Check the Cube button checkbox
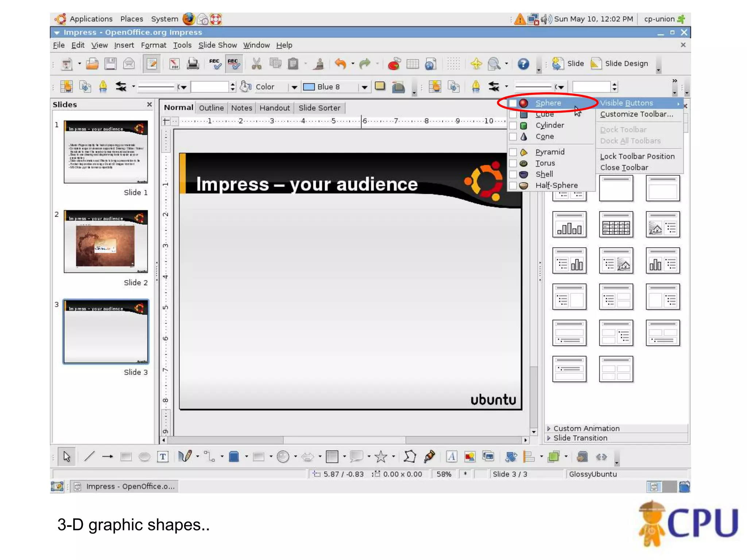 pos(513,114)
